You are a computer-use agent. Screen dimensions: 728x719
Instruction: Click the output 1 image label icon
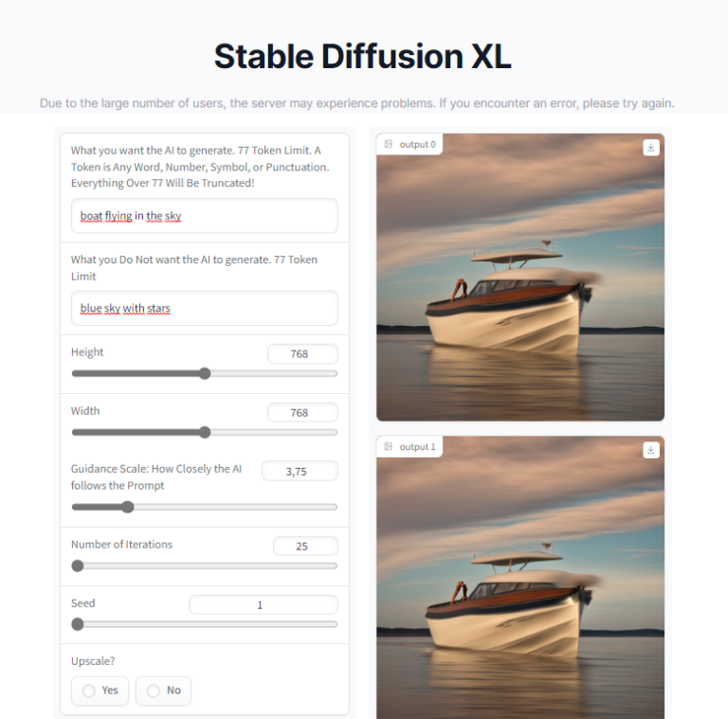point(388,447)
